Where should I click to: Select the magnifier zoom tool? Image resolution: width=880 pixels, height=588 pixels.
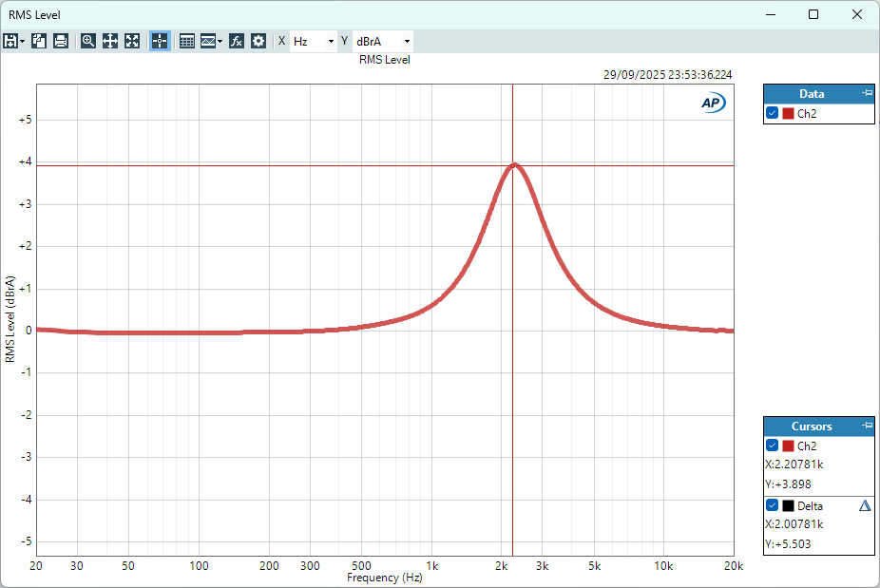[x=88, y=41]
